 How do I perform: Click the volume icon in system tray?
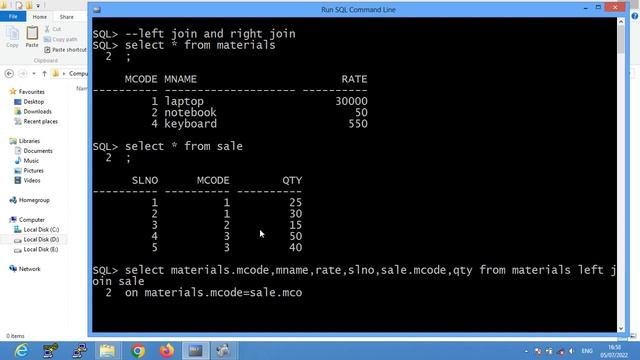571,351
